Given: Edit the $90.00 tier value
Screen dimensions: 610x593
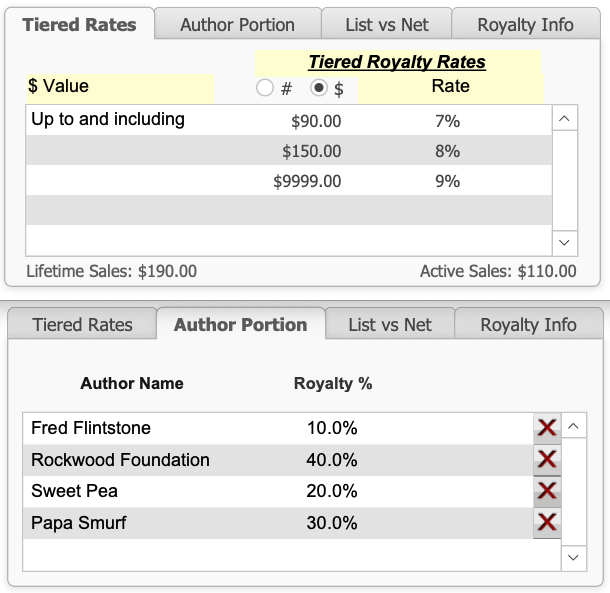Looking at the screenshot, I should (x=316, y=122).
